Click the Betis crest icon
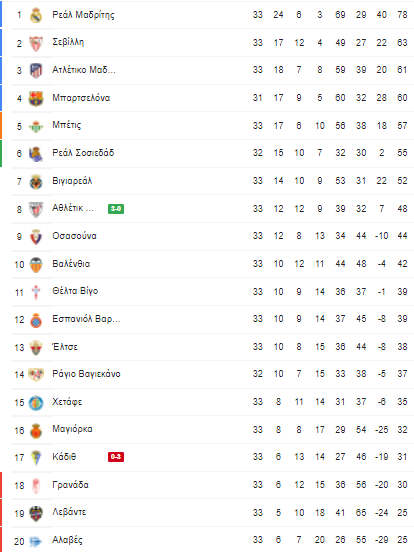This screenshot has width=414, height=552. coord(36,126)
